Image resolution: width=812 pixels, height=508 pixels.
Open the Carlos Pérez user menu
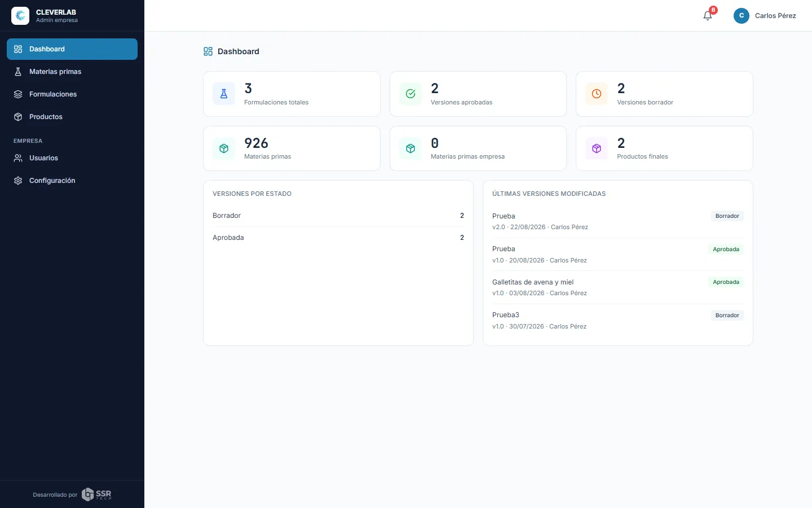click(x=765, y=16)
